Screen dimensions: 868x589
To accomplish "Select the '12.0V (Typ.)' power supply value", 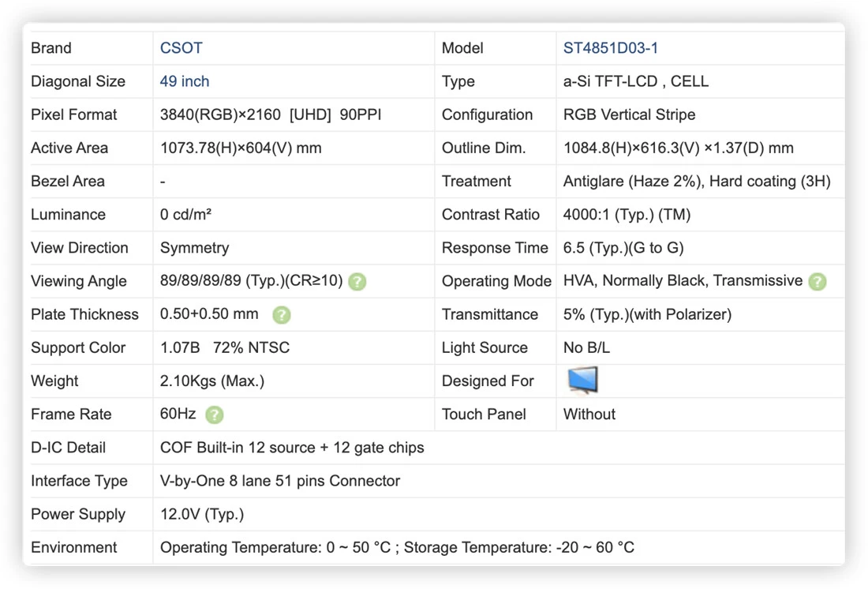I will (202, 514).
